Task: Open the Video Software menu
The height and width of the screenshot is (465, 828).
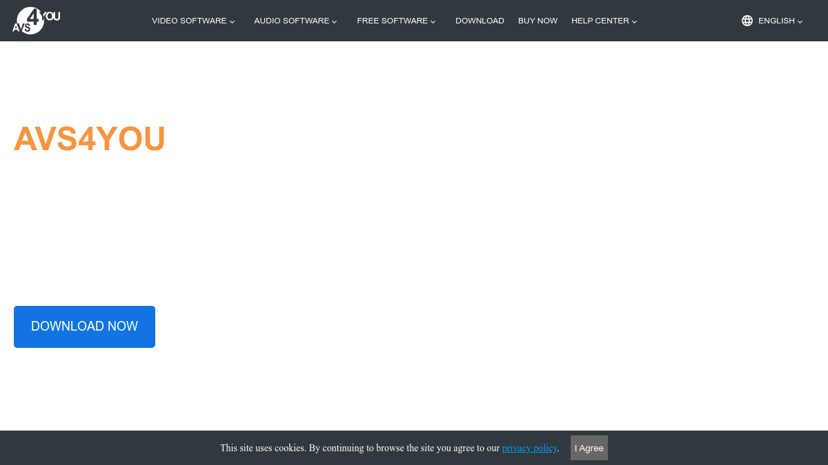Action: [193, 21]
